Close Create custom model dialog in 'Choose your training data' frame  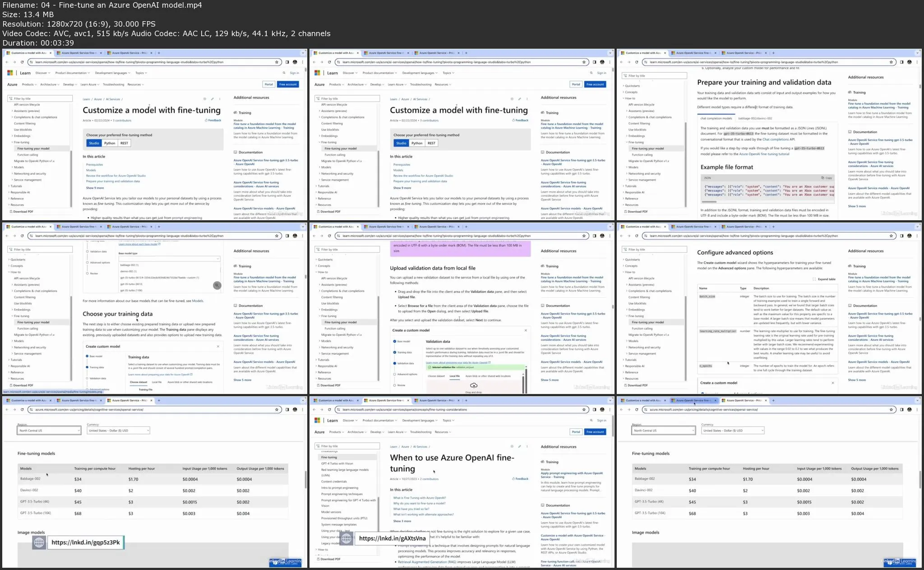218,347
